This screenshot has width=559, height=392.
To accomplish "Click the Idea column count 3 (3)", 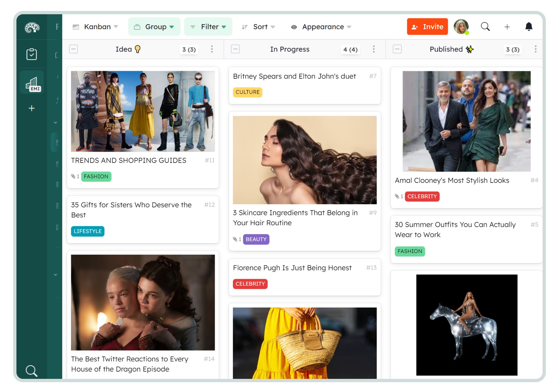I will point(189,50).
